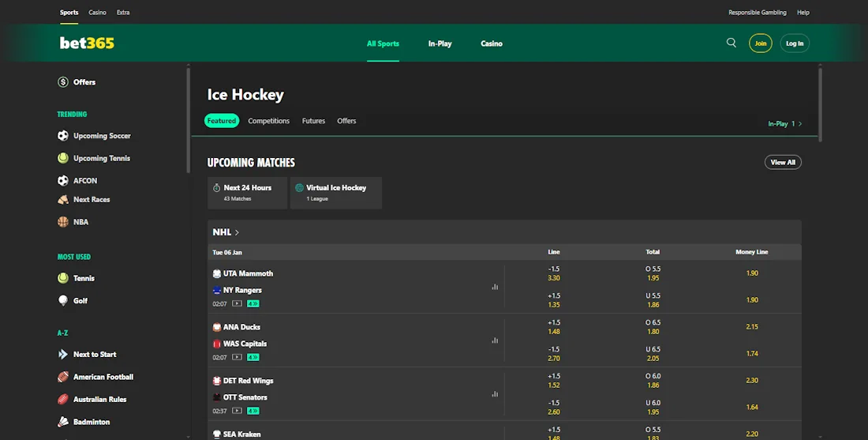Select SEA Kraken money line 2.20
This screenshot has width=868, height=440.
coord(752,434)
